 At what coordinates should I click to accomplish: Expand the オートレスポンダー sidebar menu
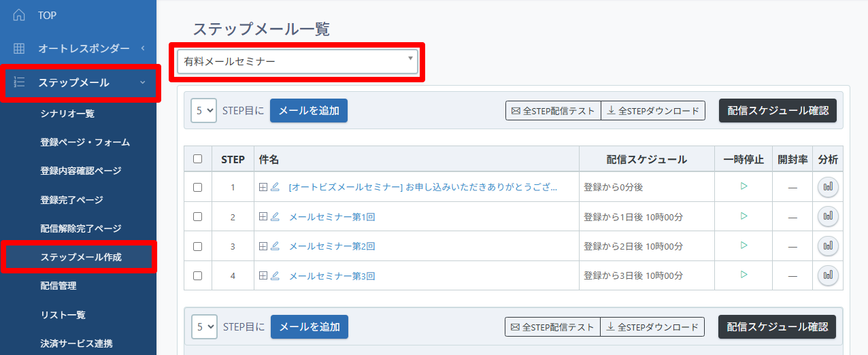tap(78, 48)
